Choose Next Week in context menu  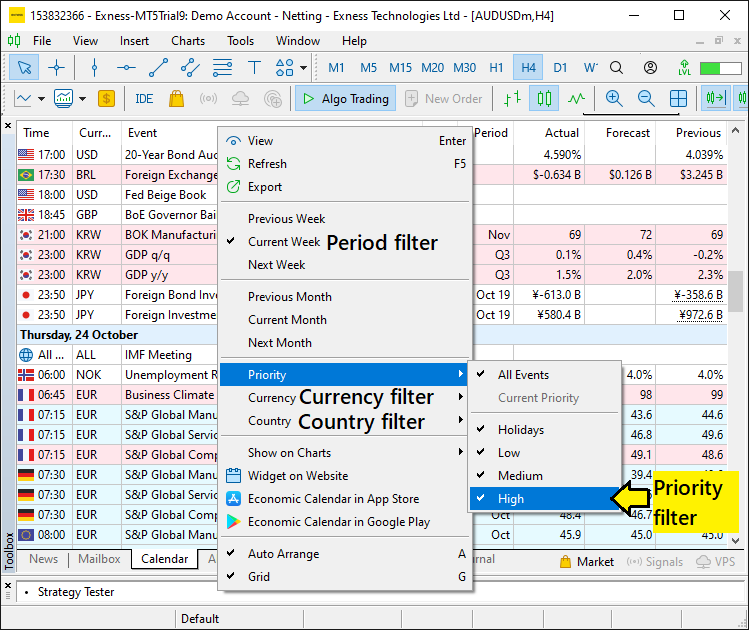pyautogui.click(x=276, y=265)
